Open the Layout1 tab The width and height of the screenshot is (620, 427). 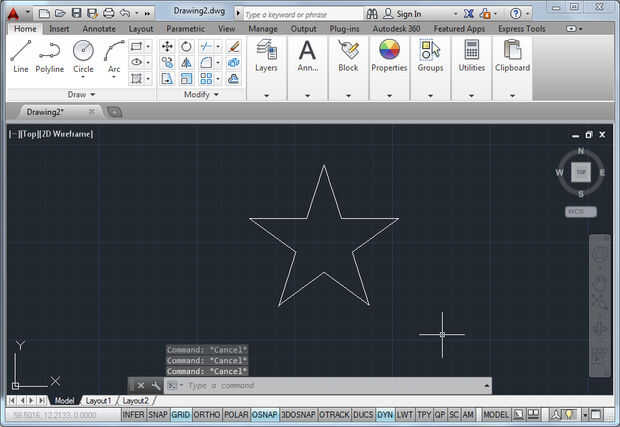tap(98, 400)
